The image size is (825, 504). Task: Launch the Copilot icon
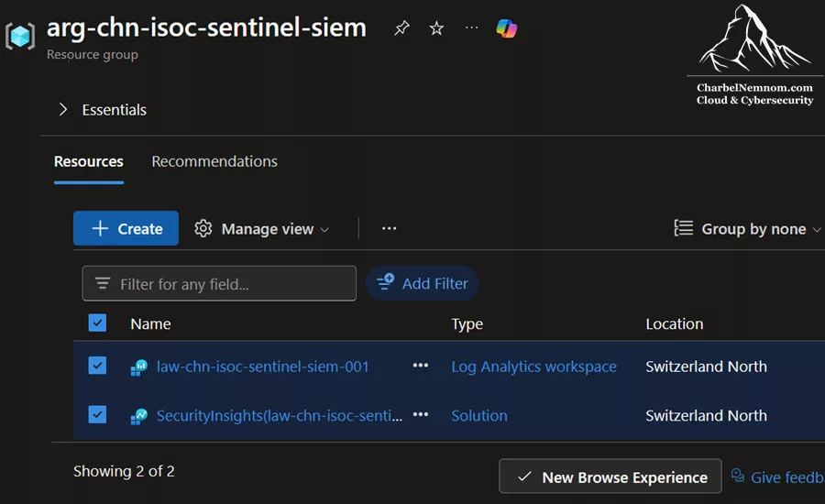pyautogui.click(x=506, y=28)
